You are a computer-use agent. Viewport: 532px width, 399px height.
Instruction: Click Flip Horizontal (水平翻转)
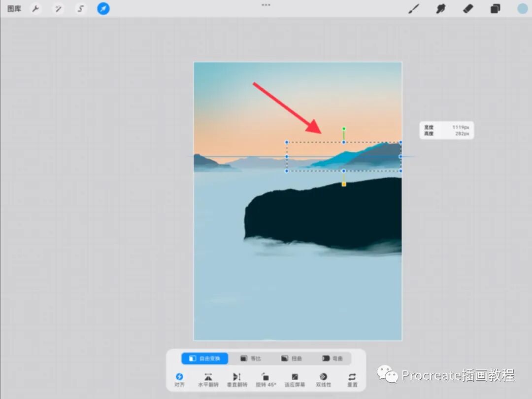coord(208,380)
